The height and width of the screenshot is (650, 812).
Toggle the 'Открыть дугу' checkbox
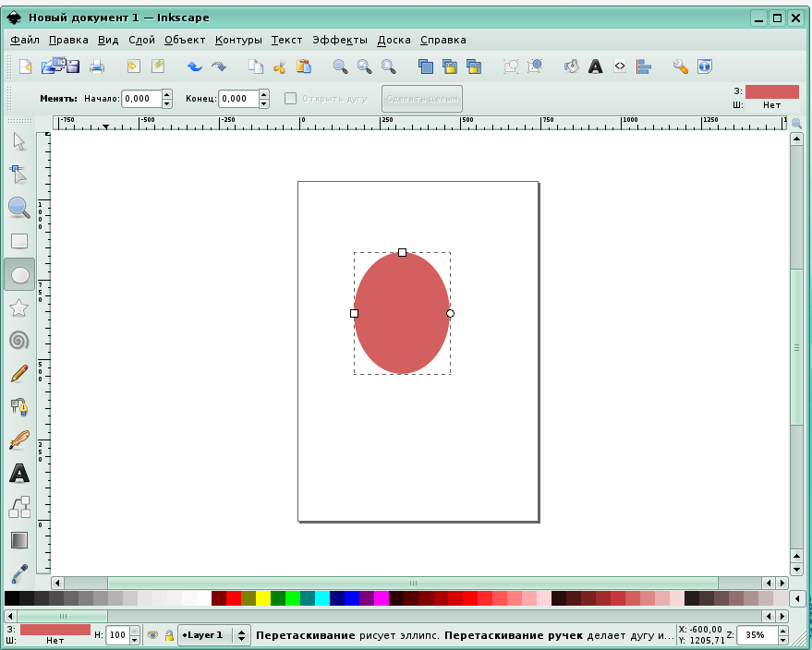(290, 99)
